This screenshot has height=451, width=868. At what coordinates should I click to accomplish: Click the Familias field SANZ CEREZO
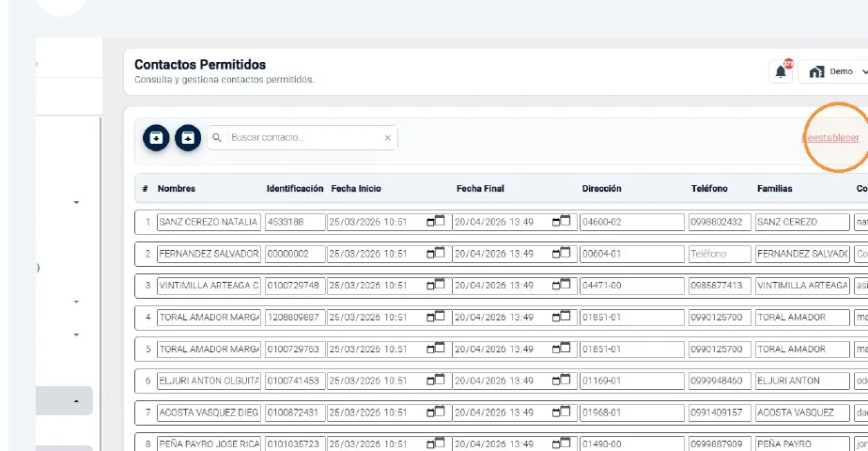pos(802,222)
